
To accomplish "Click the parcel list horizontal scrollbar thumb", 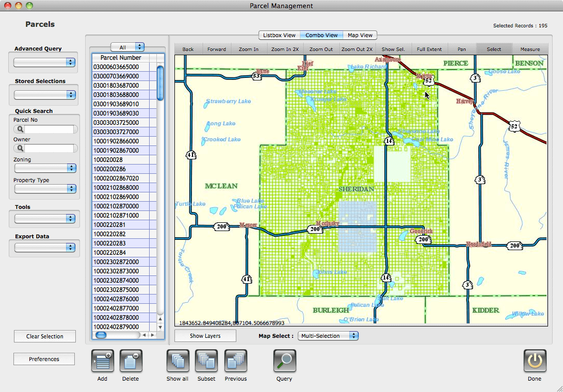I will [101, 335].
